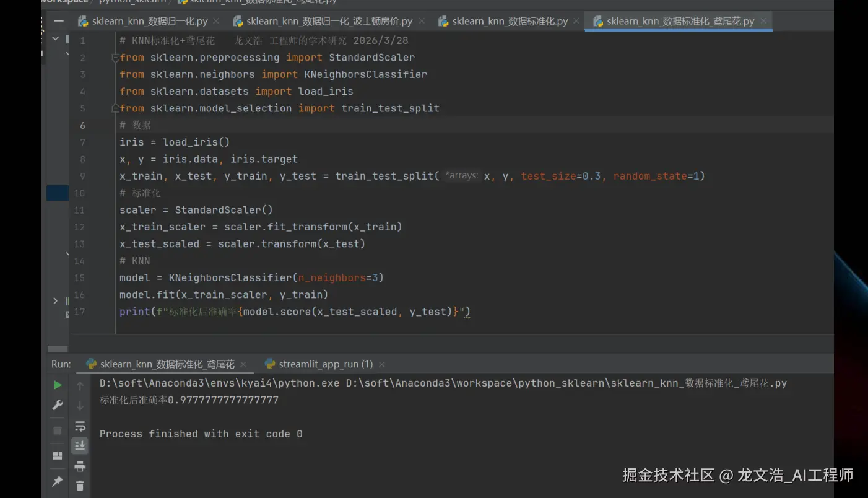
Task: Rerun the script with green Run arrow
Action: click(x=58, y=385)
